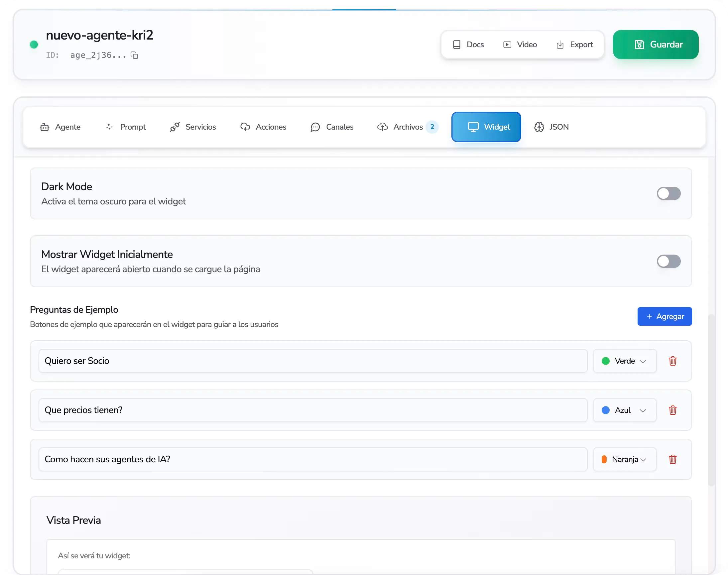Delete the 'Que precios tienen?' question
This screenshot has width=728, height=575.
pos(672,410)
